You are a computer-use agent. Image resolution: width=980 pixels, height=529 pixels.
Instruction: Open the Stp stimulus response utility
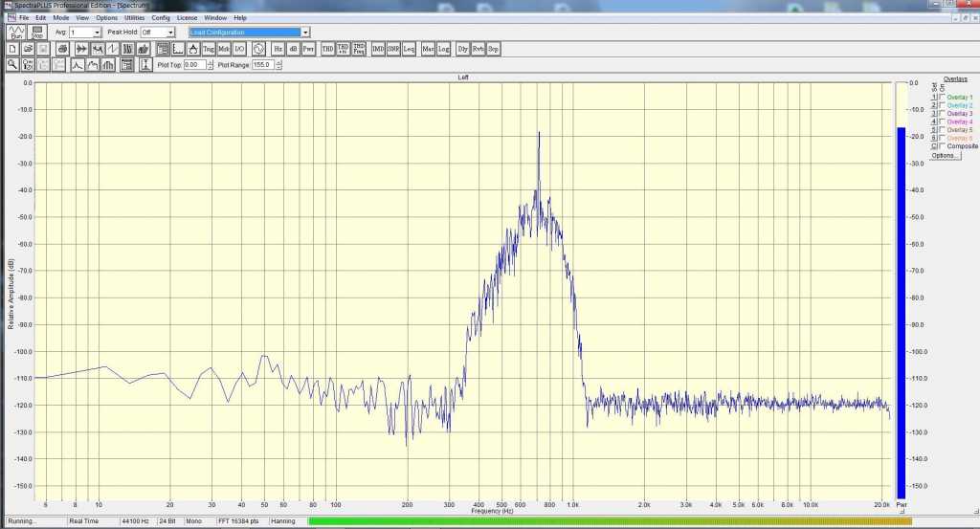click(493, 49)
